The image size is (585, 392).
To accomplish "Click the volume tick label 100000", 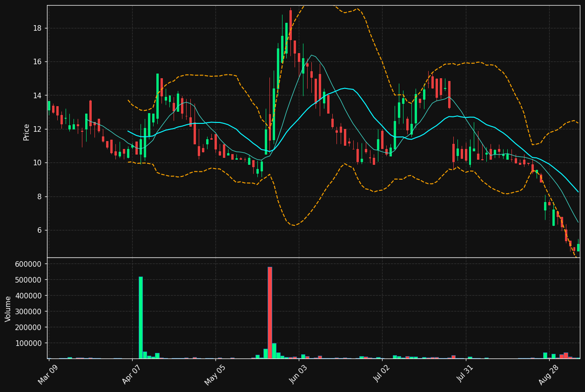I will click(29, 343).
